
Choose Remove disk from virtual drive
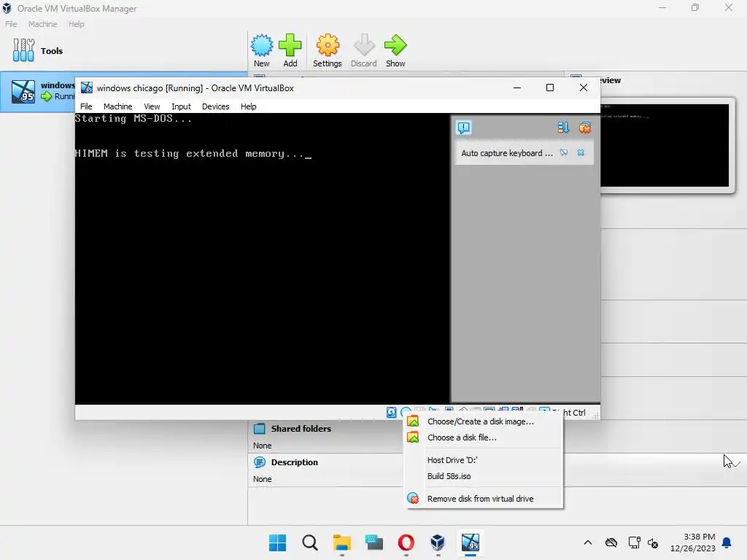coord(484,499)
